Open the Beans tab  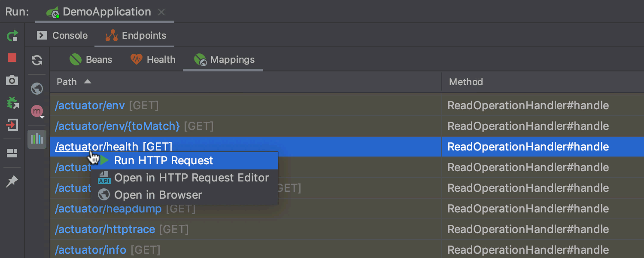coord(91,59)
